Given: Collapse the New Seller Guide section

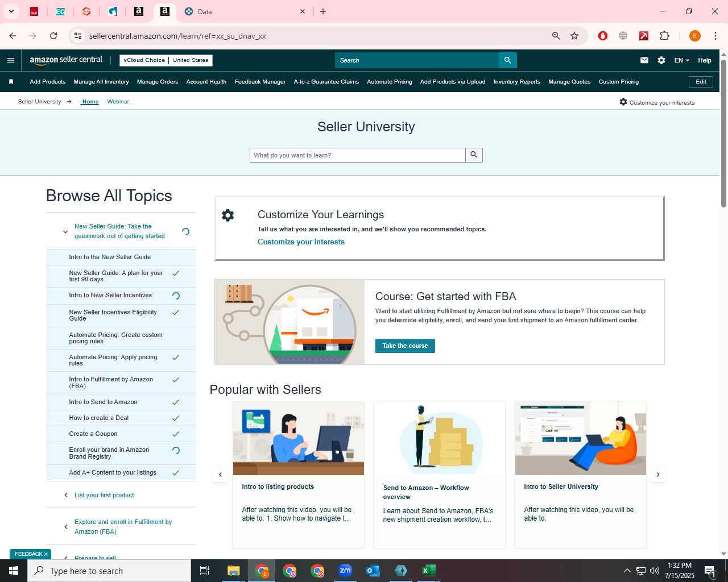Looking at the screenshot, I should (65, 232).
